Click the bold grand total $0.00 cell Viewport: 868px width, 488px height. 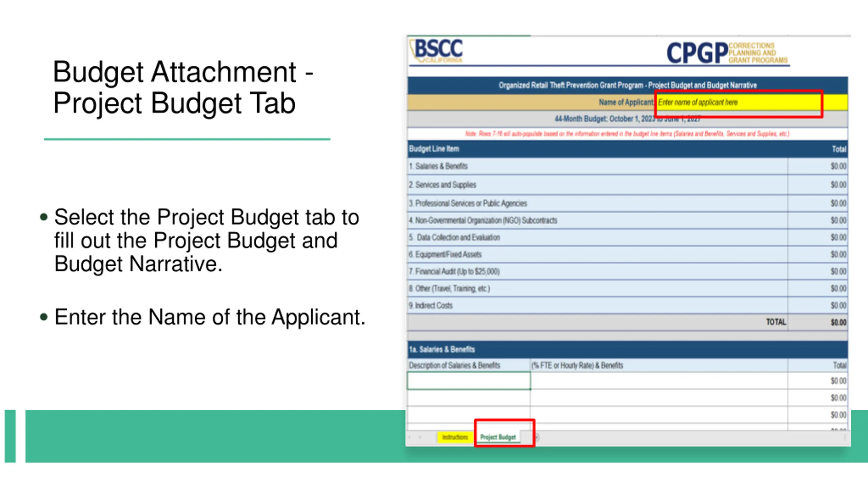pos(818,322)
